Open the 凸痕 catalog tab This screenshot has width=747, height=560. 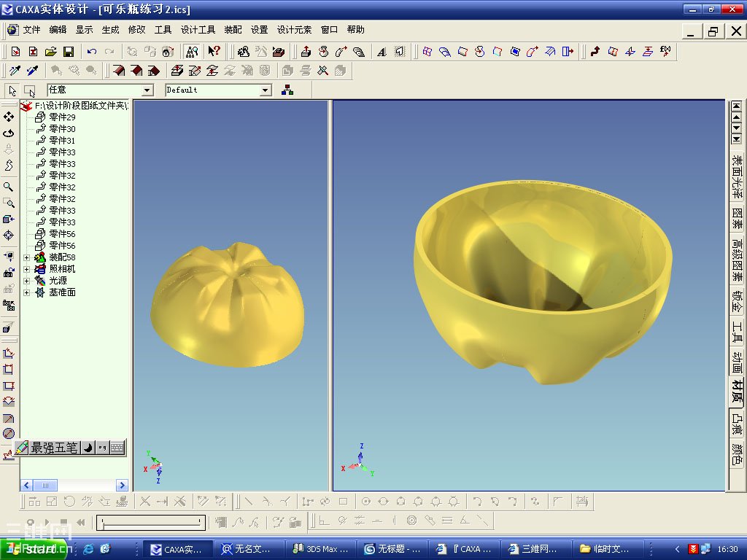point(737,424)
